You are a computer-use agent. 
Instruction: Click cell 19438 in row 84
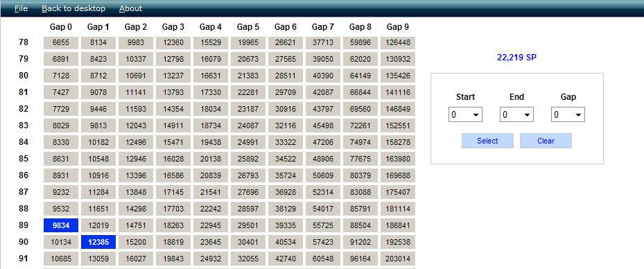tap(210, 143)
